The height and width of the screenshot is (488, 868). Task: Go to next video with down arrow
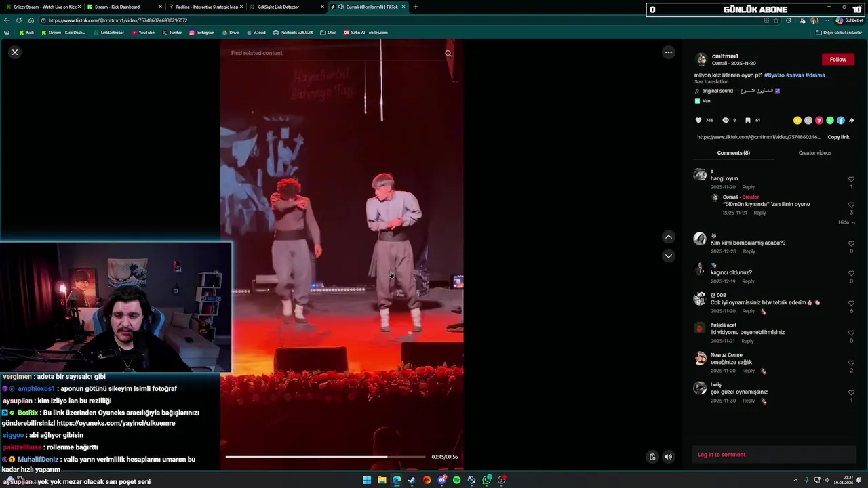click(669, 256)
